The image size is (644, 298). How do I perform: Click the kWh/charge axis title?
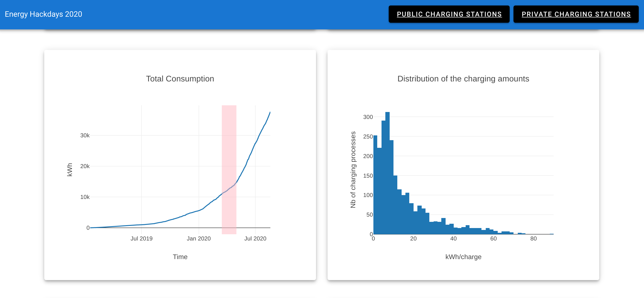click(463, 257)
